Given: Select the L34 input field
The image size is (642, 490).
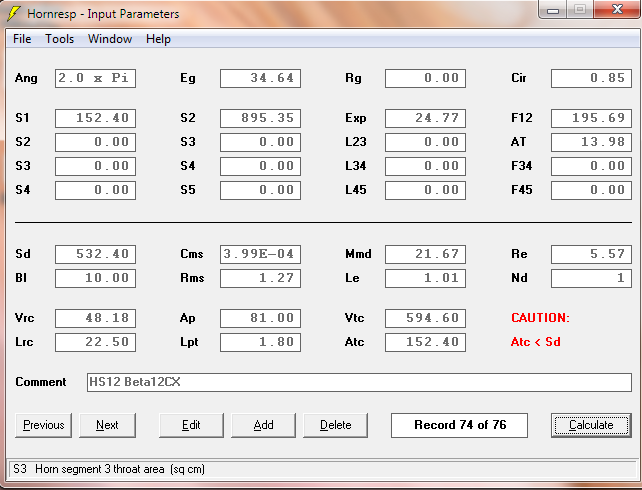Looking at the screenshot, I should [425, 166].
